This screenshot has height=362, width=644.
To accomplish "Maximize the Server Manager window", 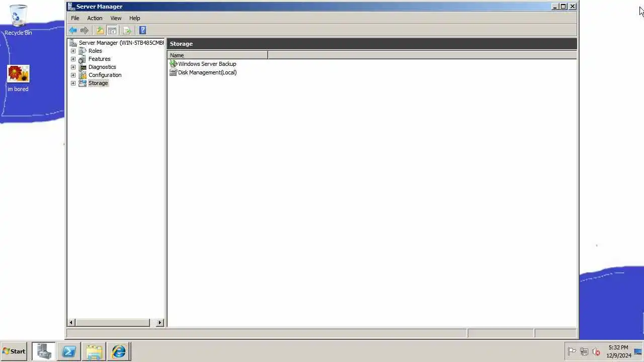I will [x=563, y=7].
